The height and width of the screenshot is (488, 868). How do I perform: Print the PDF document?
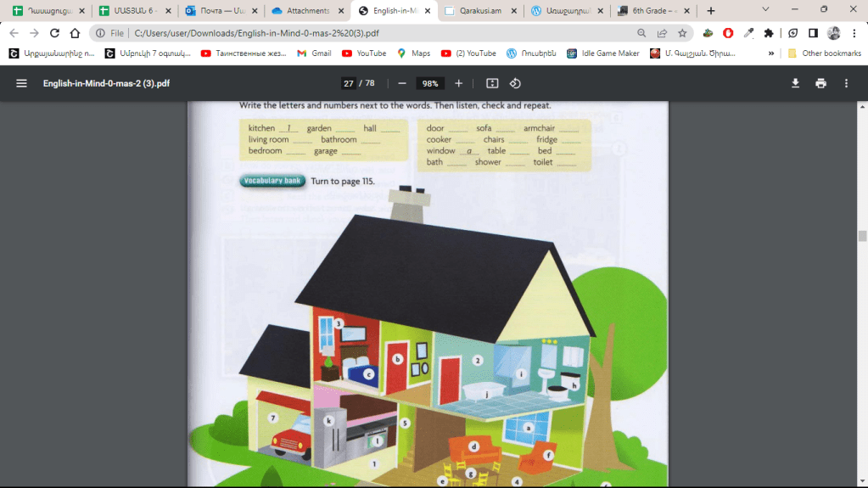[820, 83]
